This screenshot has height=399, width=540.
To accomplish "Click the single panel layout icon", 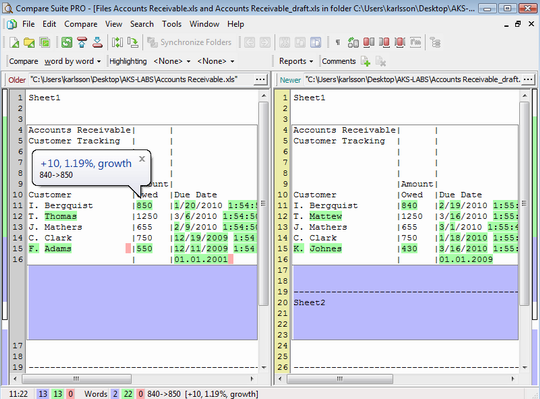I will tap(300, 43).
